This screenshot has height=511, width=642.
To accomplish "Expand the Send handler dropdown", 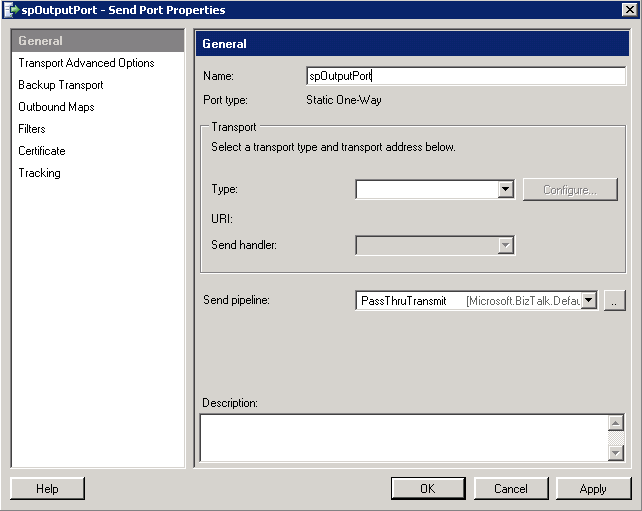I will click(506, 245).
